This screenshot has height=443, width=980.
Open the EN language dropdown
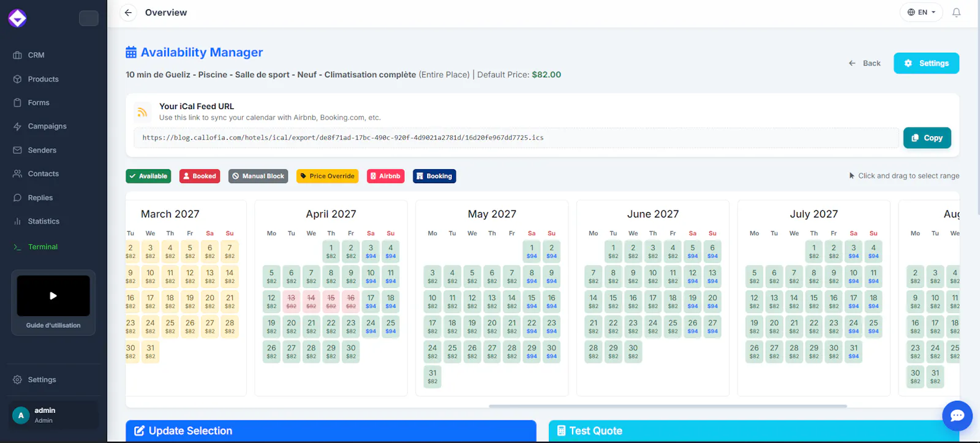pos(921,12)
